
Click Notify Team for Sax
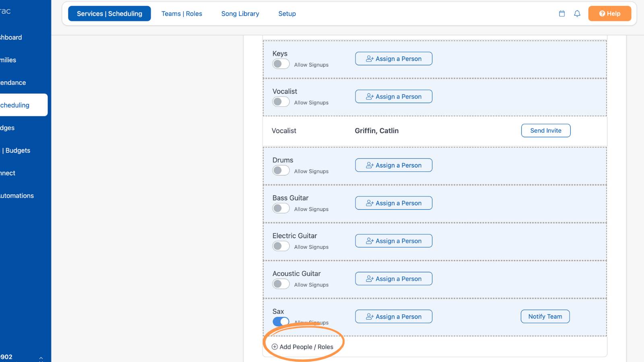point(545,317)
